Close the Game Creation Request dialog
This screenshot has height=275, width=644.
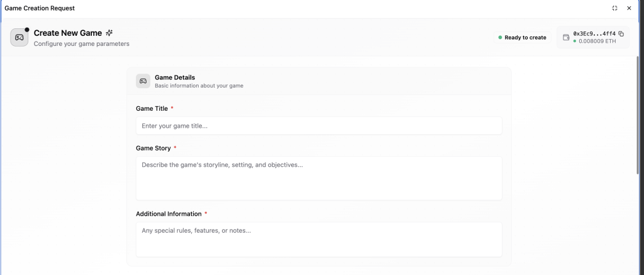tap(629, 8)
